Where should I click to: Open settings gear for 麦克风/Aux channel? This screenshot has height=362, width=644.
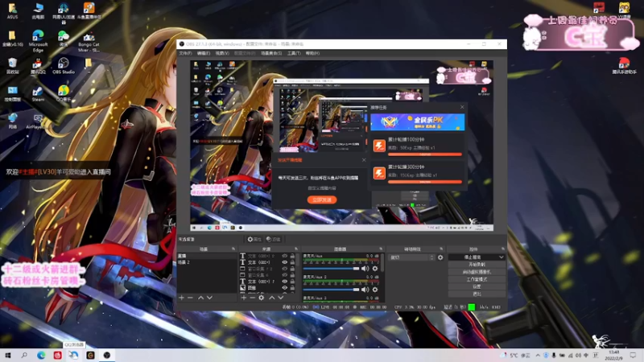[x=375, y=269]
